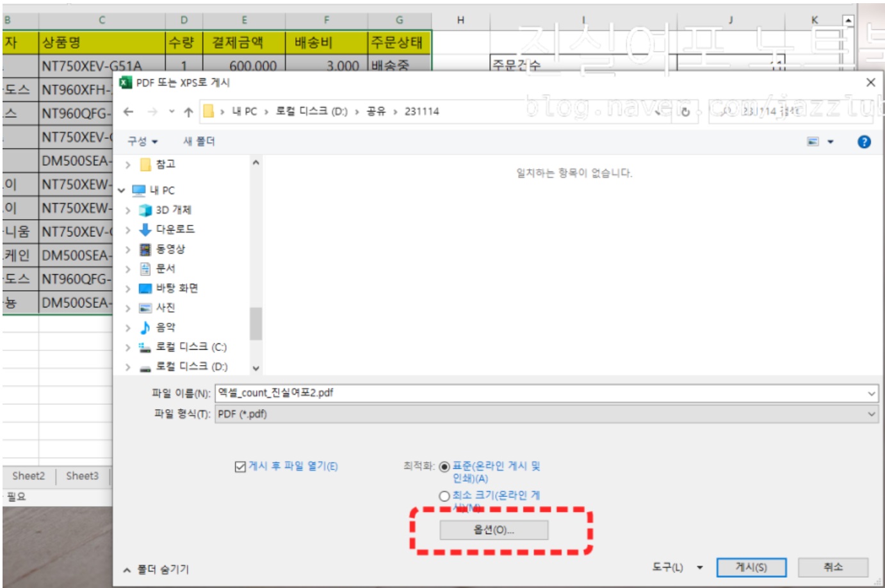
Task: Toggle 게시 후 파일 열기 checkbox
Action: [240, 466]
